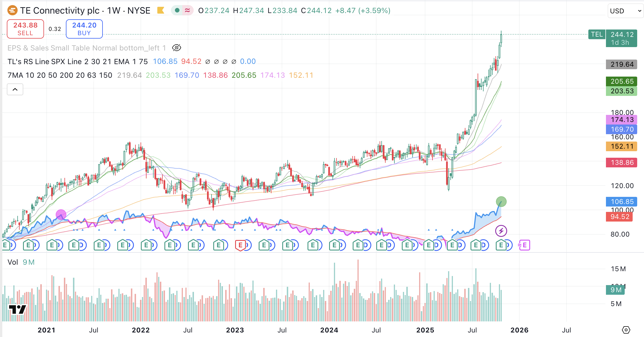644x337 pixels.
Task: Click the pink approximate-data indicator icon
Action: pyautogui.click(x=187, y=11)
